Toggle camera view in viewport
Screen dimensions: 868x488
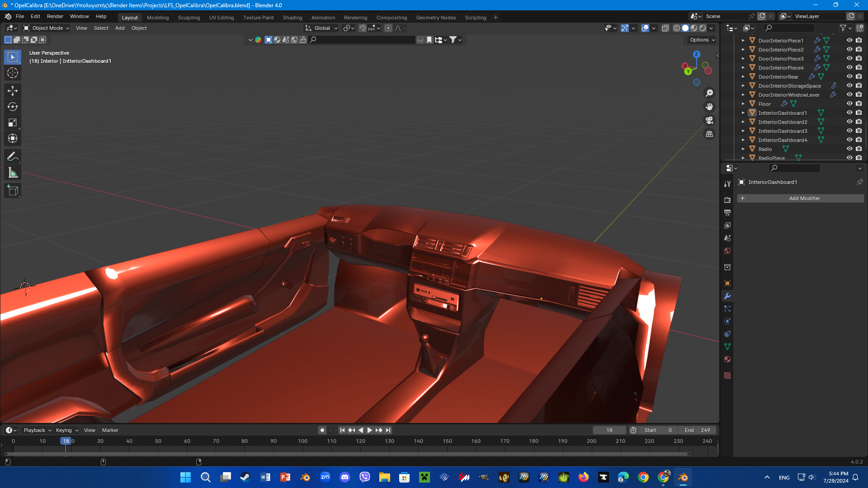coord(709,120)
